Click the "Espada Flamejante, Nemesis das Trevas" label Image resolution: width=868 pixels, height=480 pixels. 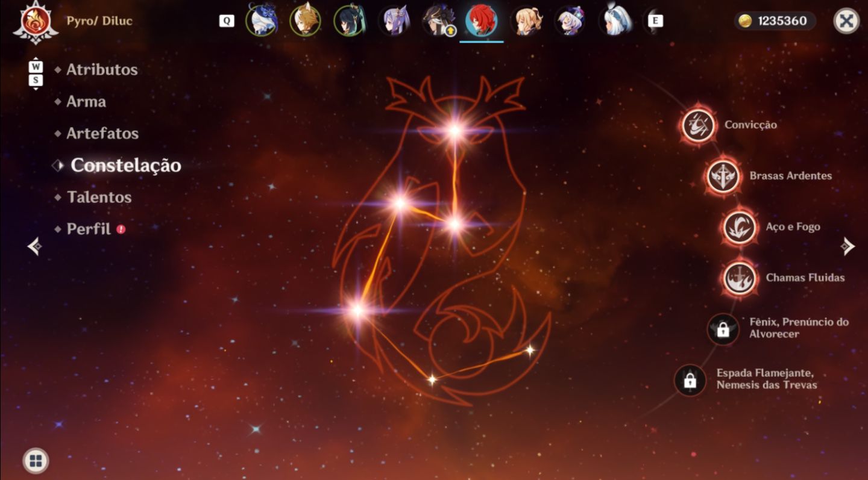click(x=767, y=379)
